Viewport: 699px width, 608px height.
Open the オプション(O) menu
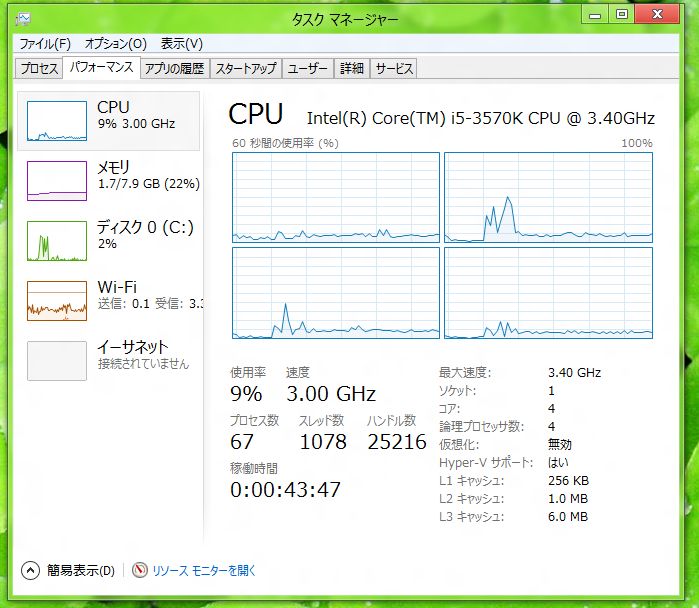115,44
